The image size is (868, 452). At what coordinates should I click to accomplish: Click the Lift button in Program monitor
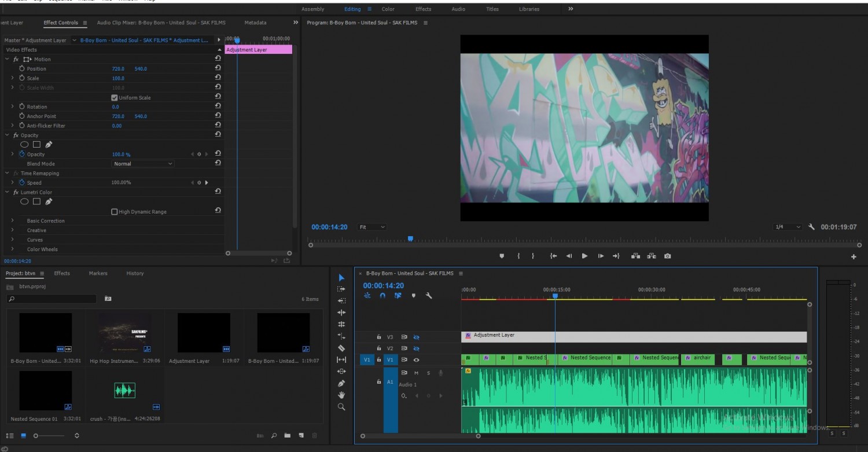[635, 256]
